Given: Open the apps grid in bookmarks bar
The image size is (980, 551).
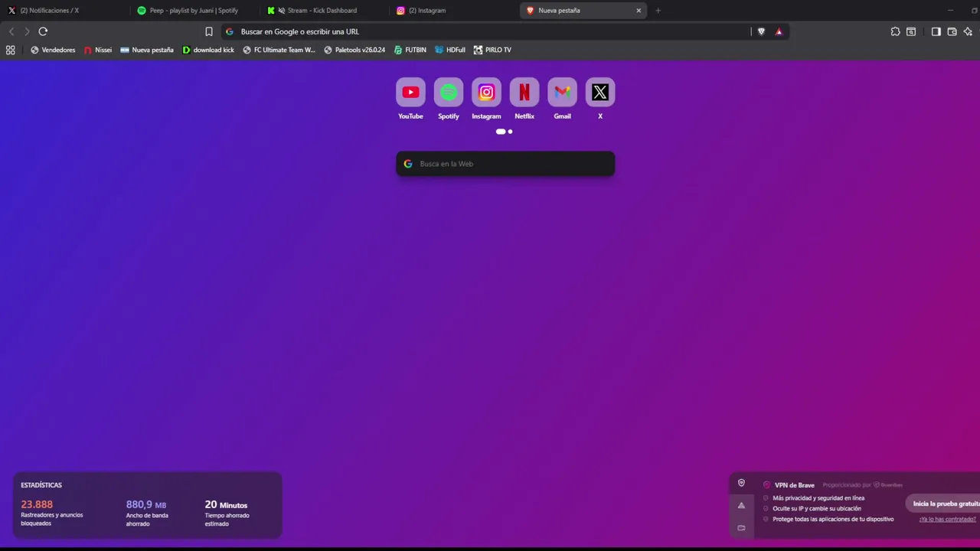Looking at the screenshot, I should [11, 50].
